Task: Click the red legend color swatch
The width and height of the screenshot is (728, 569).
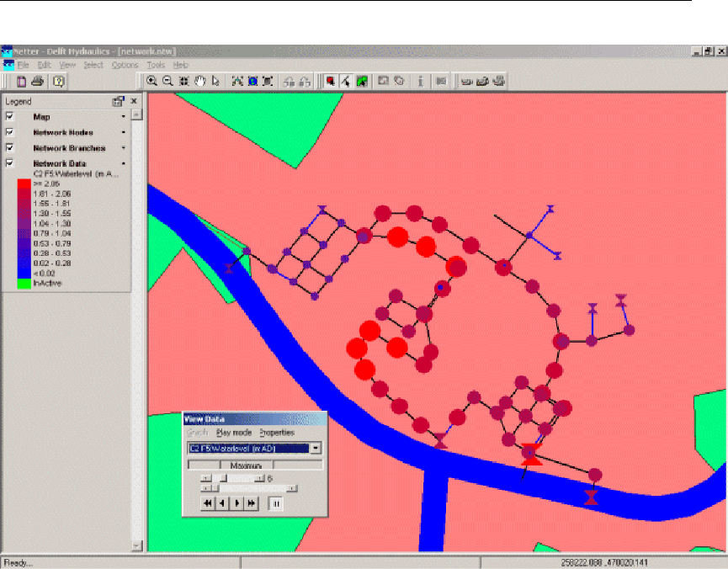Action: (24, 183)
